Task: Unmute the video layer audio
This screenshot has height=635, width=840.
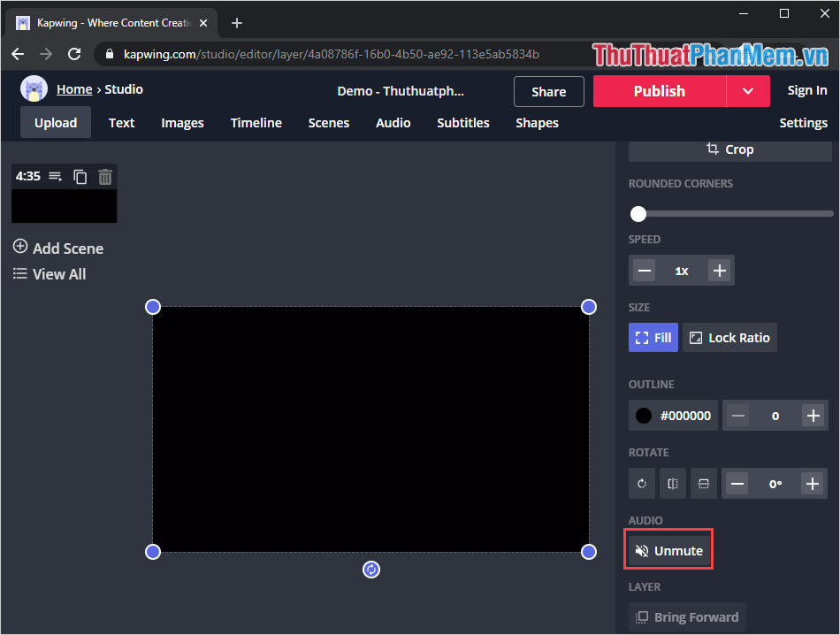Action: tap(668, 549)
